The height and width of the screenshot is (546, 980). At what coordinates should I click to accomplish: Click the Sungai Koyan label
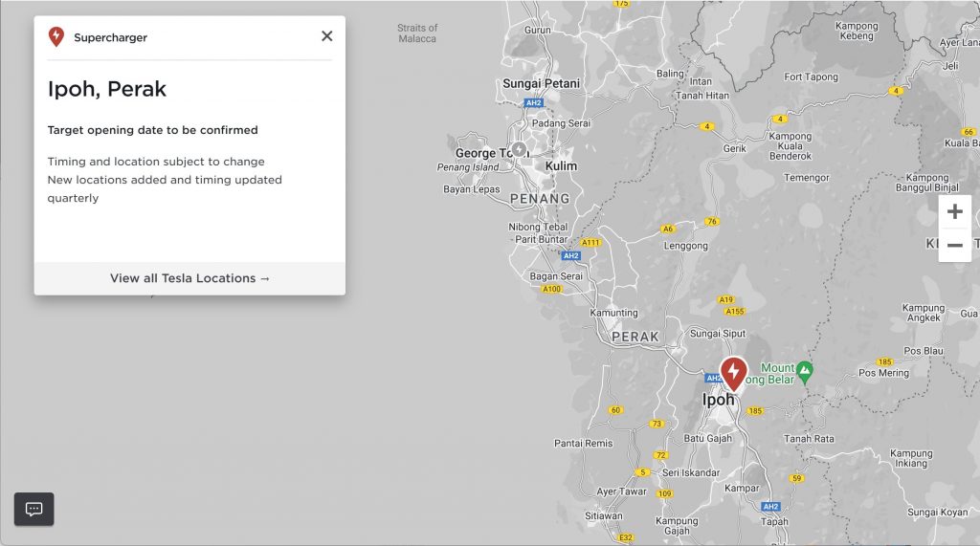click(937, 513)
